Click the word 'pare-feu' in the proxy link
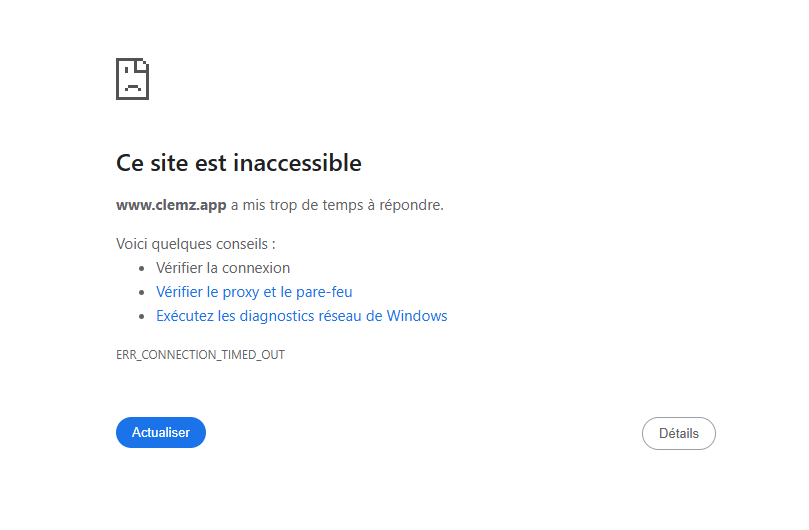 pyautogui.click(x=325, y=292)
